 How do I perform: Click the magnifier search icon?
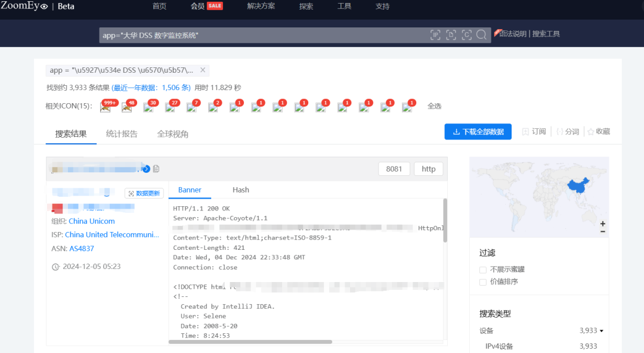pos(481,35)
